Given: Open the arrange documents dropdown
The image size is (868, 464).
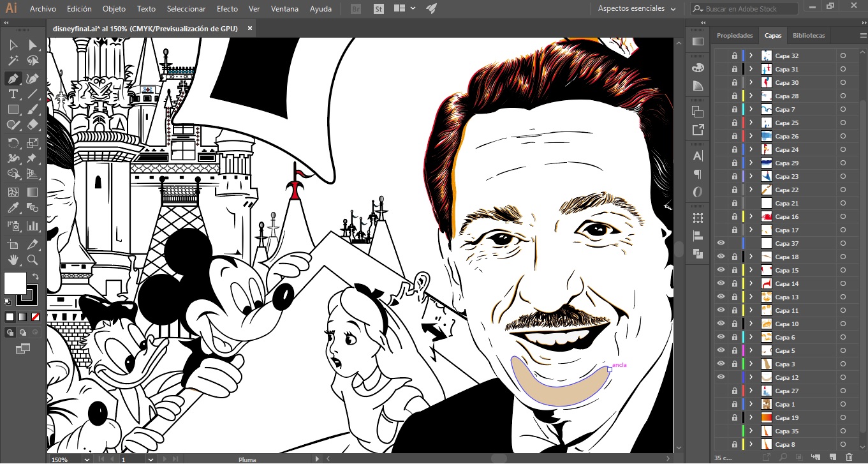Looking at the screenshot, I should pos(405,9).
